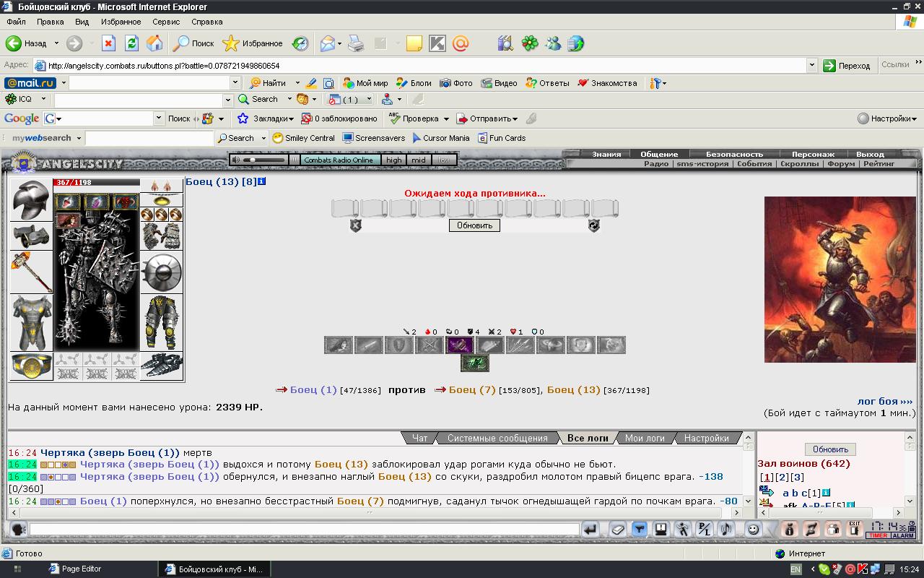This screenshot has width=924, height=578.
Task: Click the smiley emoticons icon
Action: (753, 530)
